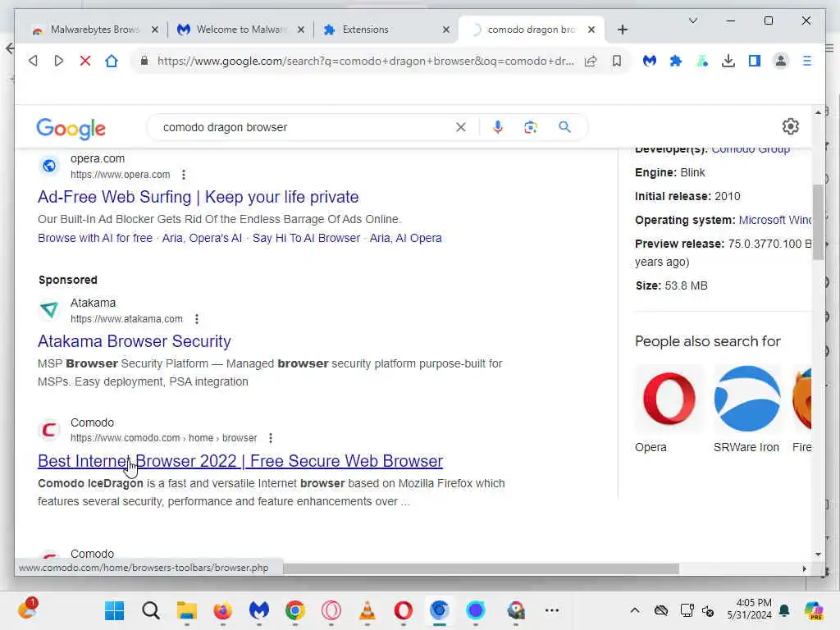
Task: Open the Comodo Group developer link
Action: 751,149
